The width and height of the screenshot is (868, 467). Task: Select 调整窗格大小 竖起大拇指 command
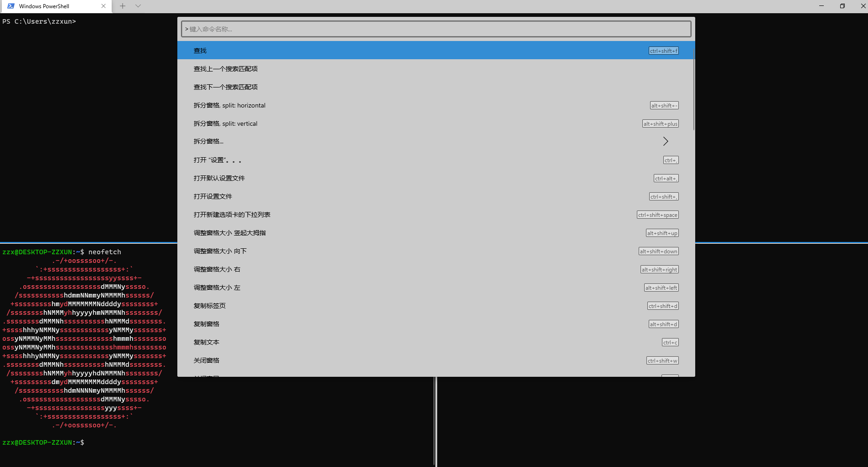pos(436,233)
